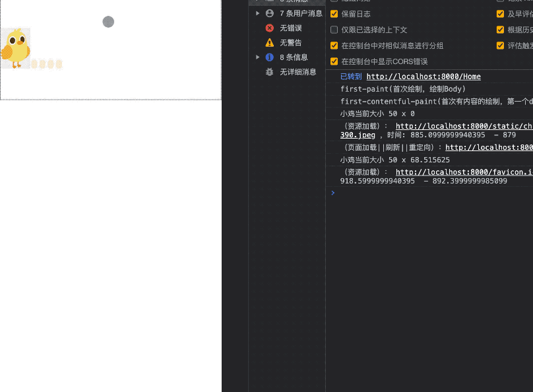Open the localhost:8000/static resource link
This screenshot has width=533, height=392.
[464, 126]
